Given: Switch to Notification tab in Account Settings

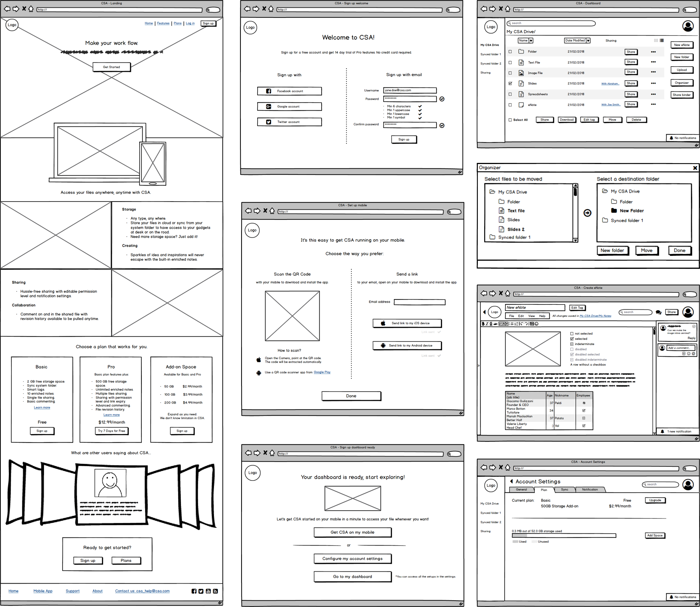Looking at the screenshot, I should coord(590,489).
